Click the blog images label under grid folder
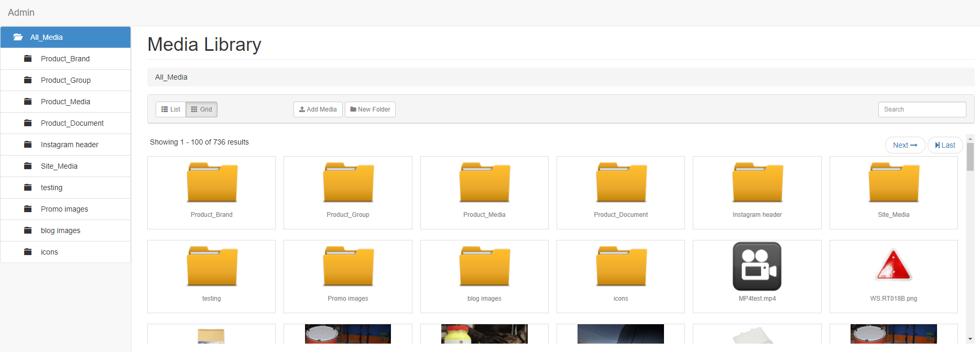Viewport: 980px width, 352px height. (484, 299)
